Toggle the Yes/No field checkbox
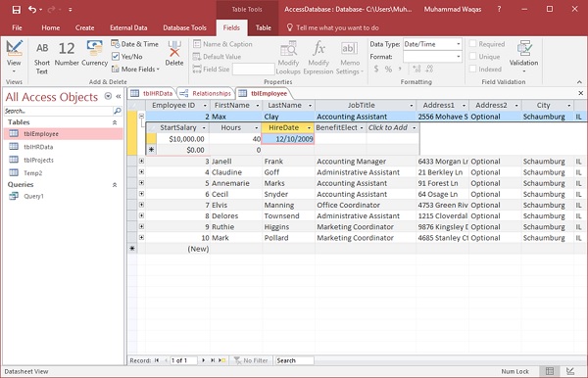The width and height of the screenshot is (588, 378). (116, 57)
